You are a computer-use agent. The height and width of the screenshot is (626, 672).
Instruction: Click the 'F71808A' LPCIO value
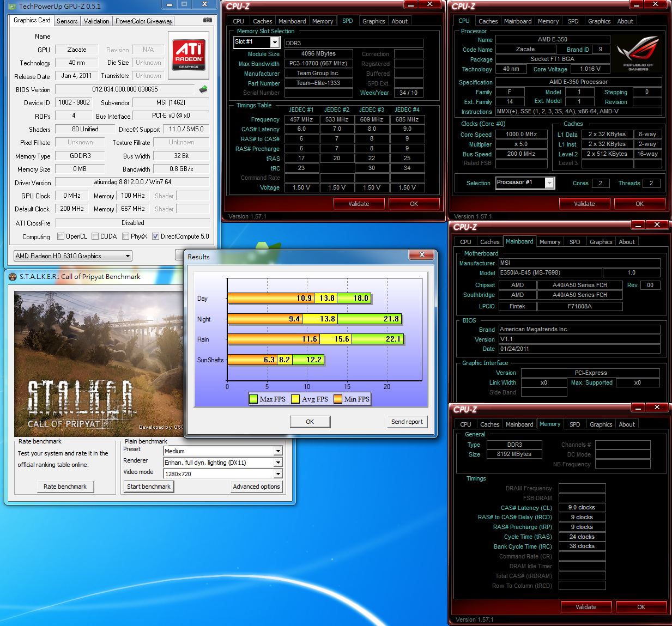tap(580, 307)
